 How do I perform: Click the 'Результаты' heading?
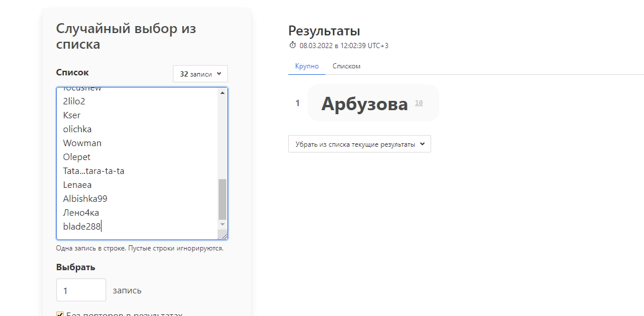tap(324, 30)
